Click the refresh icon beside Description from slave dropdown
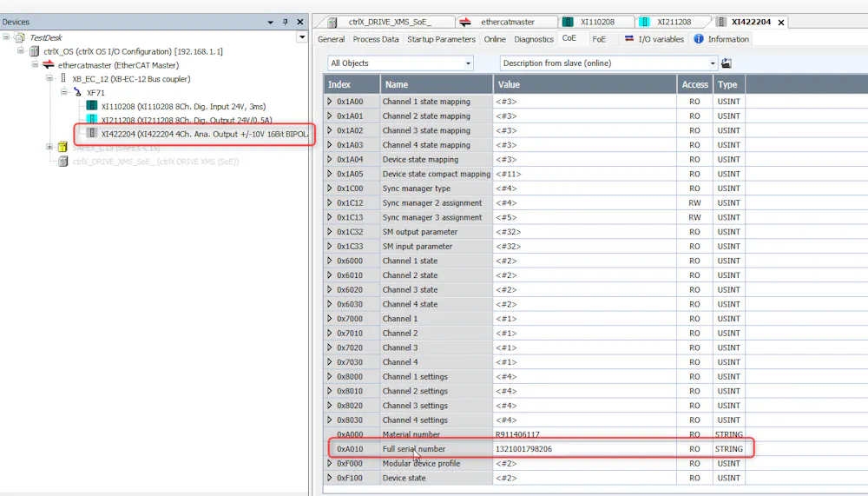868x496 pixels. pyautogui.click(x=727, y=63)
